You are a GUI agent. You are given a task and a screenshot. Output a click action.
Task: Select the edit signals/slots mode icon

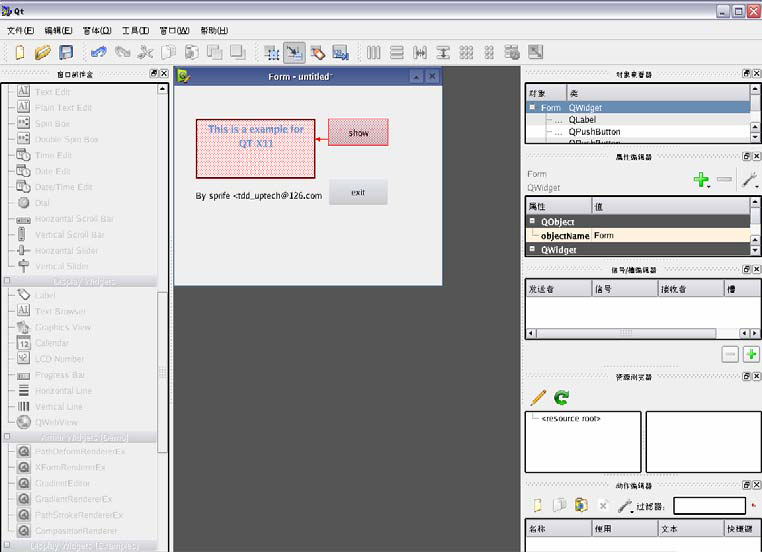[x=294, y=52]
